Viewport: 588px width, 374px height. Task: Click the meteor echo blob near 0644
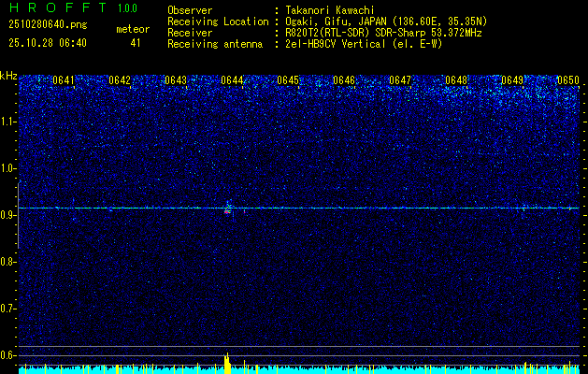coord(228,209)
